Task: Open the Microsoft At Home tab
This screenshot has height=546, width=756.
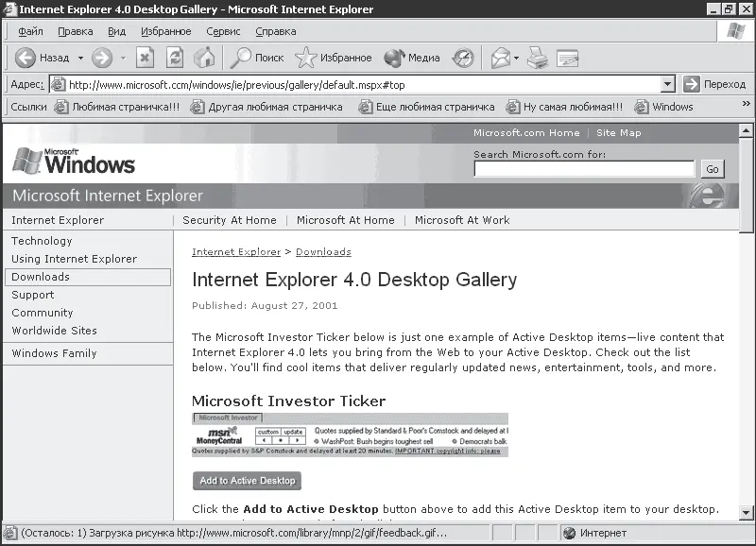Action: pyautogui.click(x=346, y=220)
